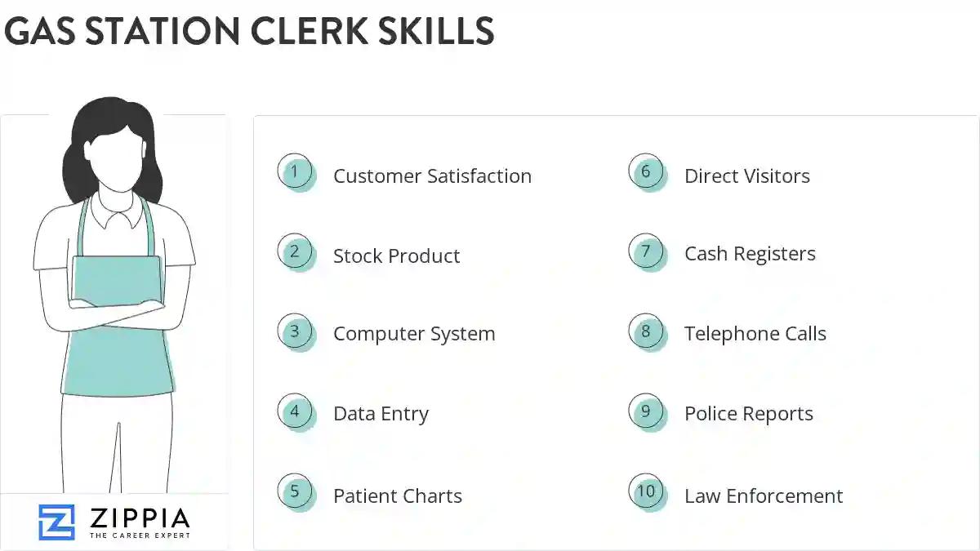Click the number 7 circle icon
The image size is (980, 551).
[647, 251]
